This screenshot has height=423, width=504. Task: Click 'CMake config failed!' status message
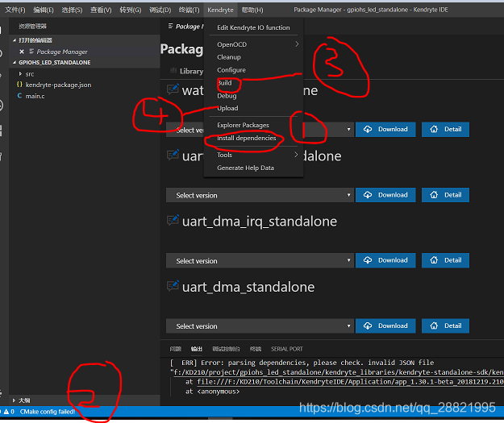pyautogui.click(x=48, y=412)
